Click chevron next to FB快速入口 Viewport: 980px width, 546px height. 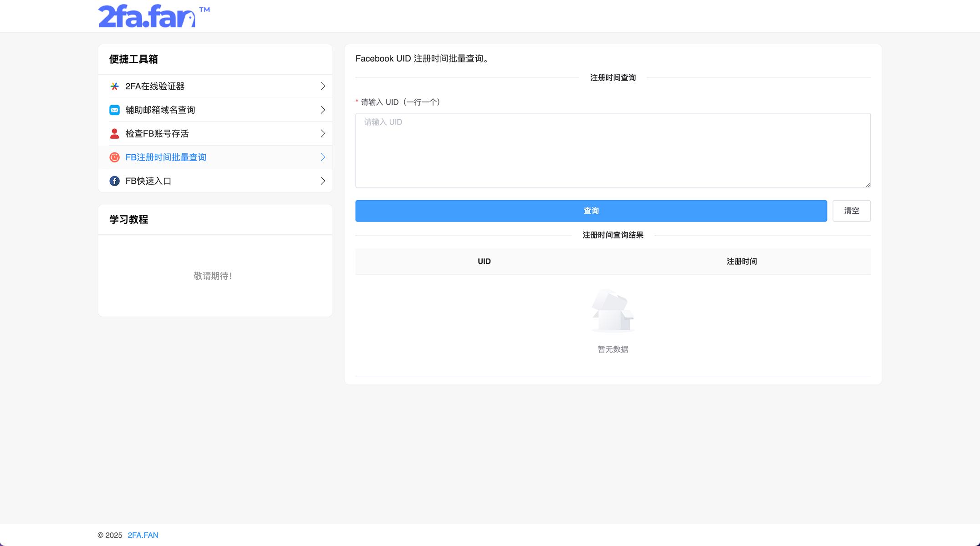pyautogui.click(x=323, y=181)
